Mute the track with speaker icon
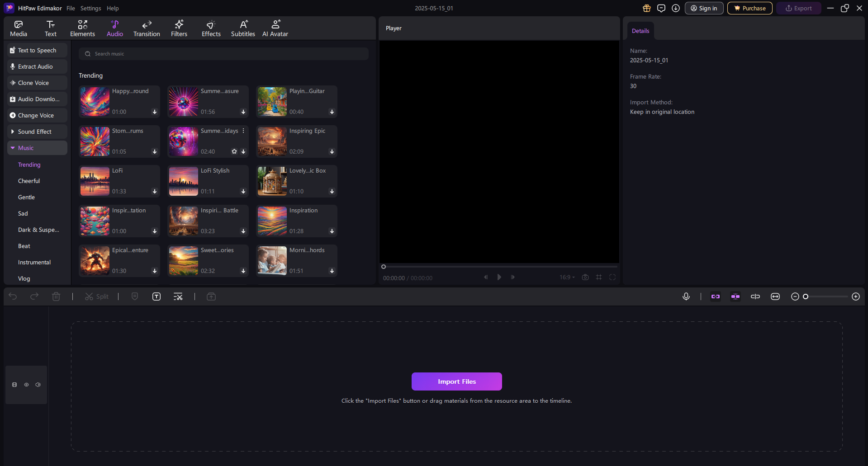Viewport: 868px width, 466px height. pyautogui.click(x=38, y=385)
